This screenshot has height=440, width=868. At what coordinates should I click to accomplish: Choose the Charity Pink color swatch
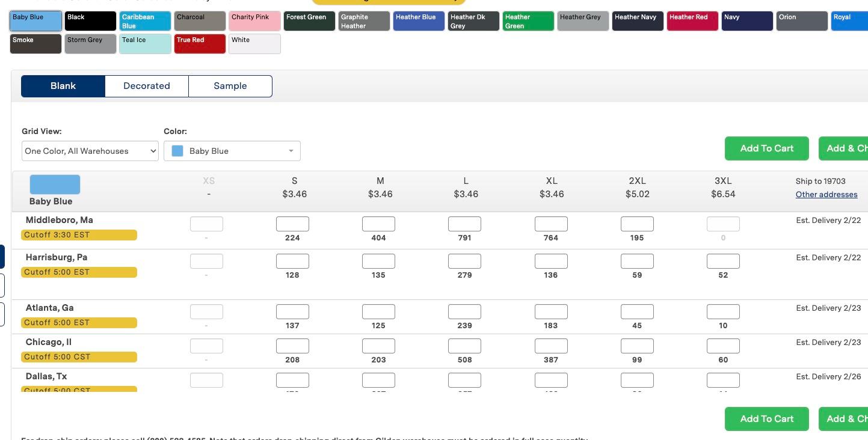(x=254, y=21)
